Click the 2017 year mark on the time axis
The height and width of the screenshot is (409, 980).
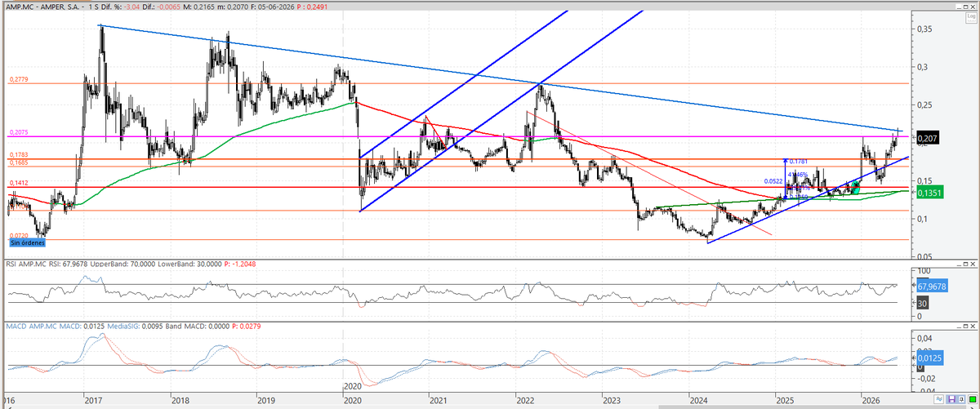coord(94,400)
